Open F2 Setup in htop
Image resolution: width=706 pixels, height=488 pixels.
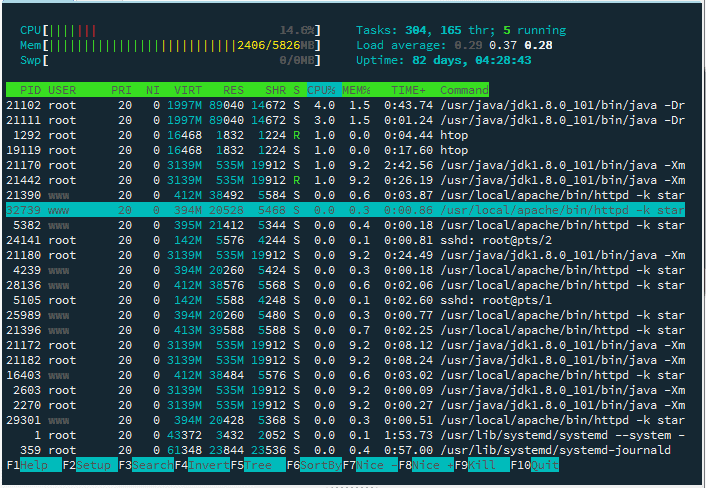[91, 465]
